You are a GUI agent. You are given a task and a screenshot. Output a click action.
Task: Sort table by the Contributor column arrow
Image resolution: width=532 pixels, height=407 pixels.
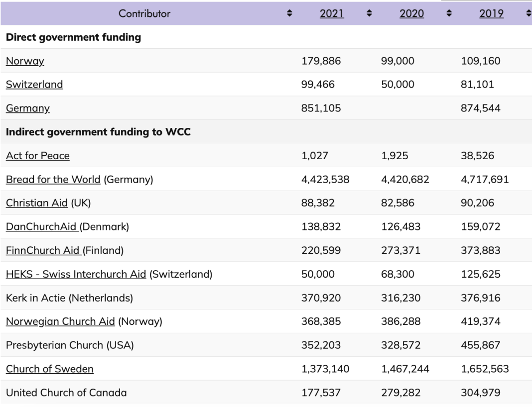289,14
